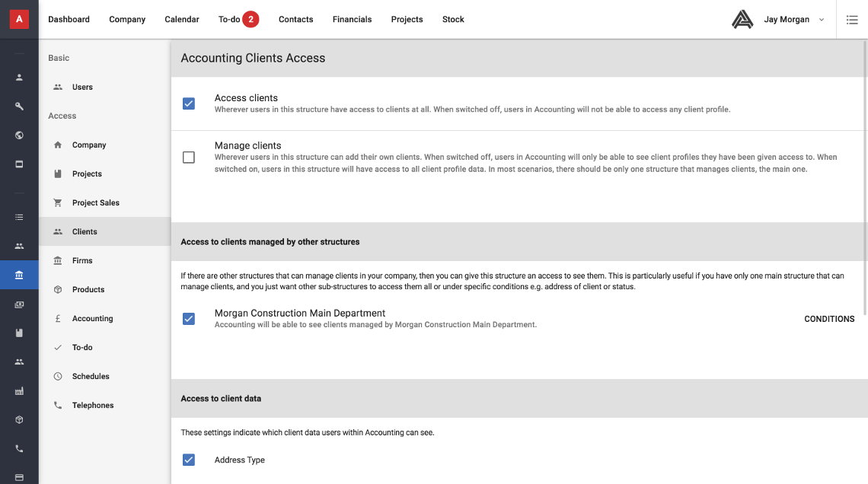Click the globe icon in the dark sidebar
868x484 pixels.
tap(19, 135)
